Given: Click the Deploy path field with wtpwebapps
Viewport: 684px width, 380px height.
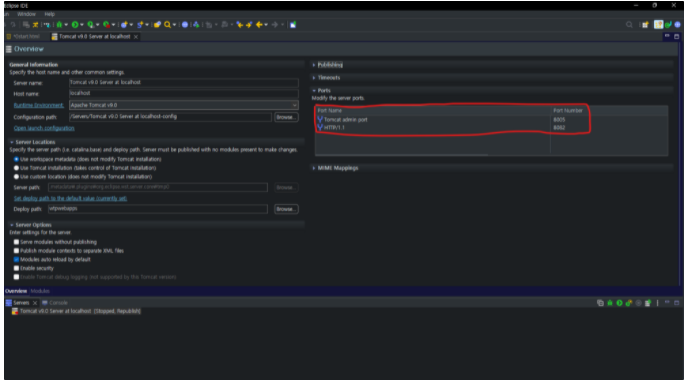Looking at the screenshot, I should [157, 209].
